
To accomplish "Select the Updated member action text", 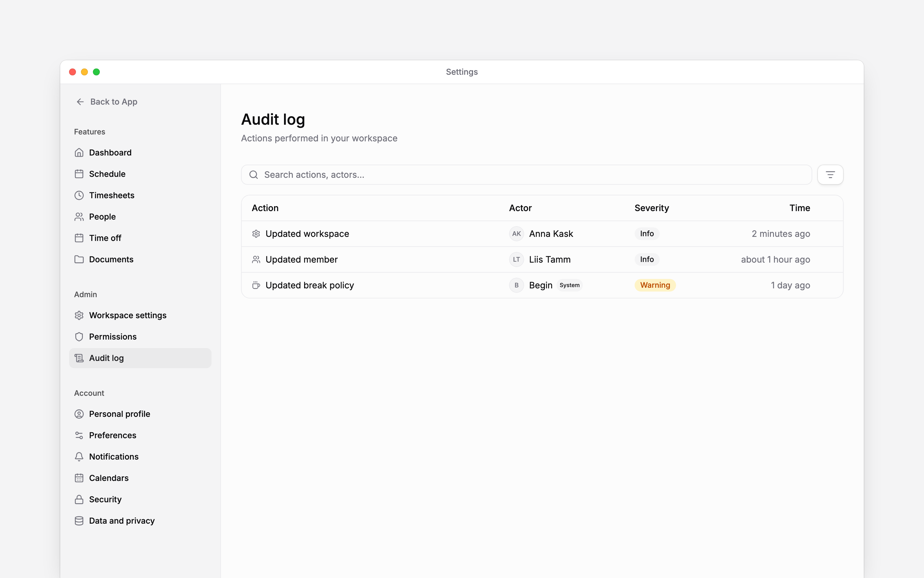I will click(x=302, y=259).
